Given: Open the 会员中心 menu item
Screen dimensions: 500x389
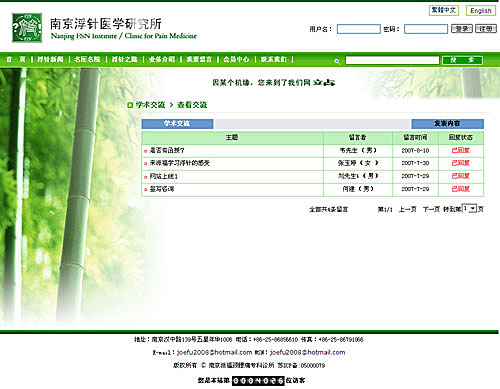Looking at the screenshot, I should [236, 59].
